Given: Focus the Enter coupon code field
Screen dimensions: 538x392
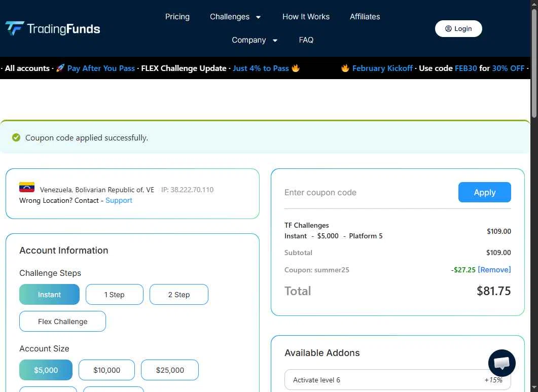Looking at the screenshot, I should click(x=368, y=192).
